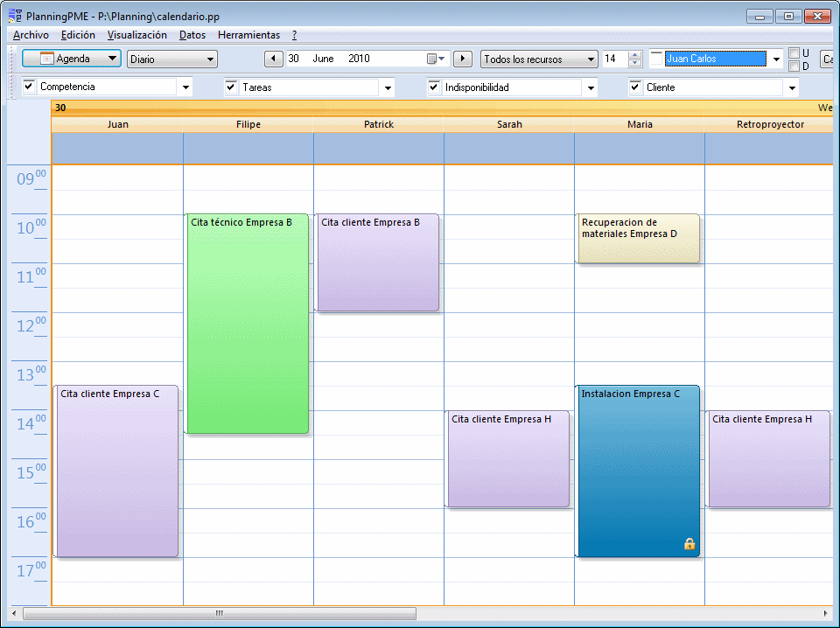Open the Herramientas menu

[248, 35]
